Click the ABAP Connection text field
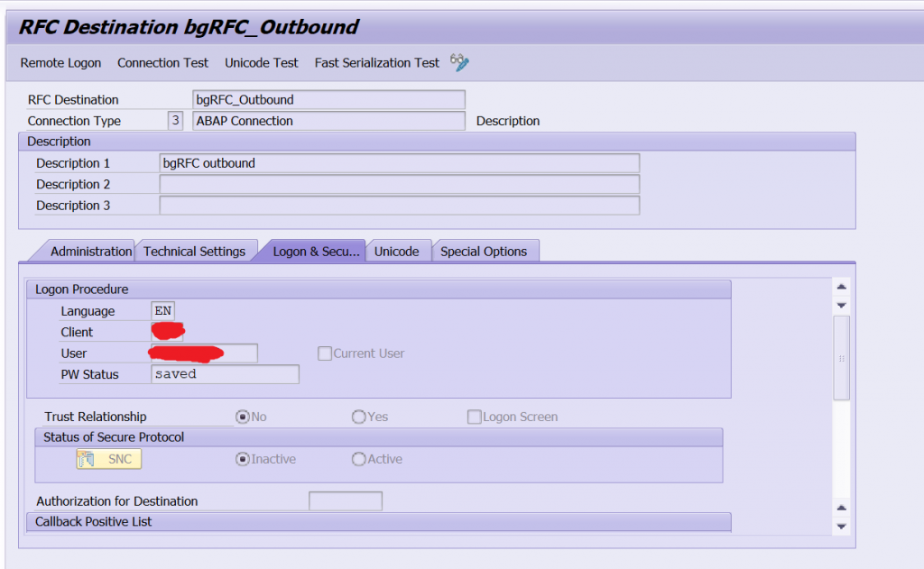 pyautogui.click(x=328, y=121)
